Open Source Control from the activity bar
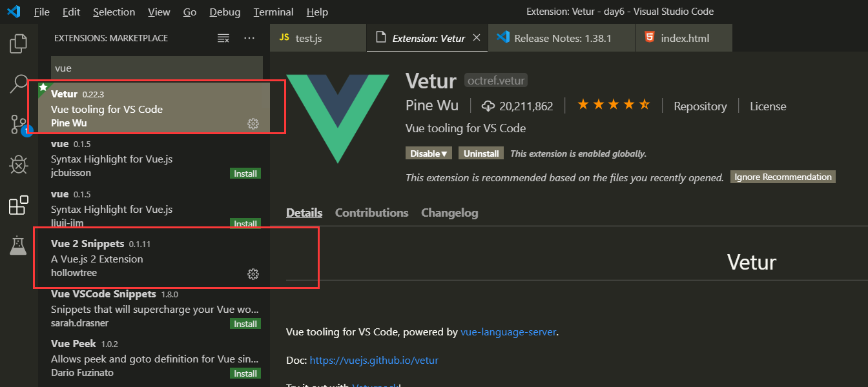This screenshot has height=387, width=868. (19, 124)
